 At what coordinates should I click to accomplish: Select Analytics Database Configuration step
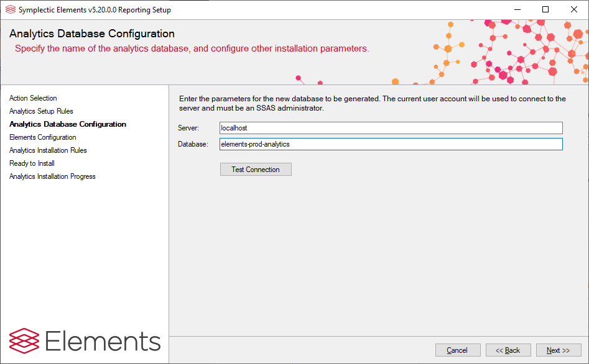pos(68,124)
